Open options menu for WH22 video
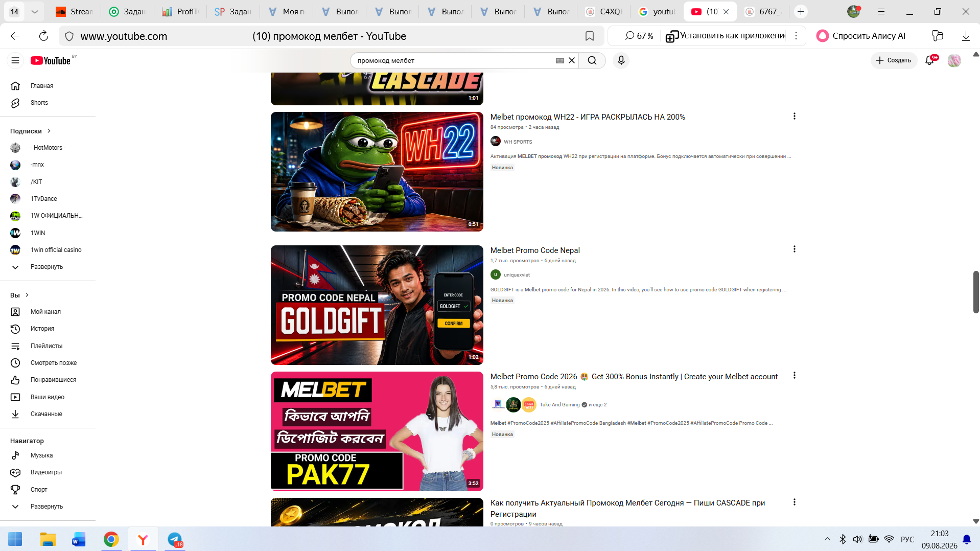 pos(794,117)
